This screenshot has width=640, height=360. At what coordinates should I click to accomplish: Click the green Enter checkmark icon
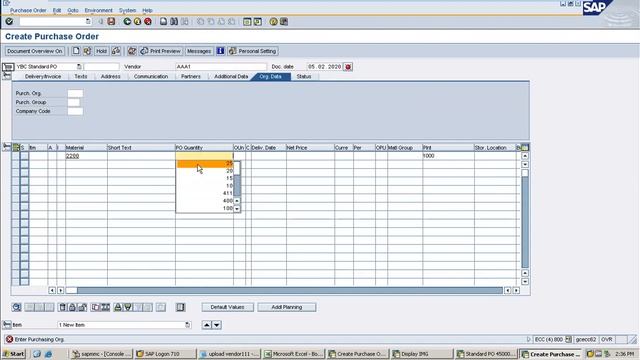(9, 21)
